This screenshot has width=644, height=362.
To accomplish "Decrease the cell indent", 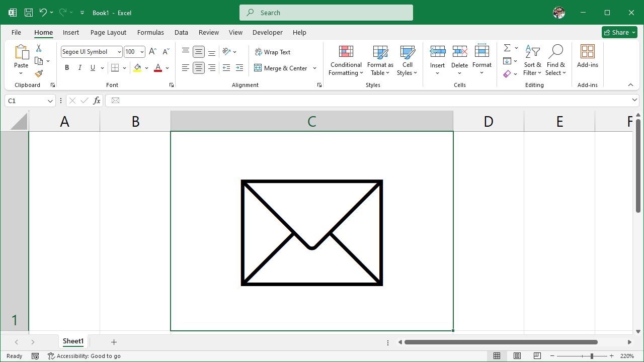I will 226,68.
